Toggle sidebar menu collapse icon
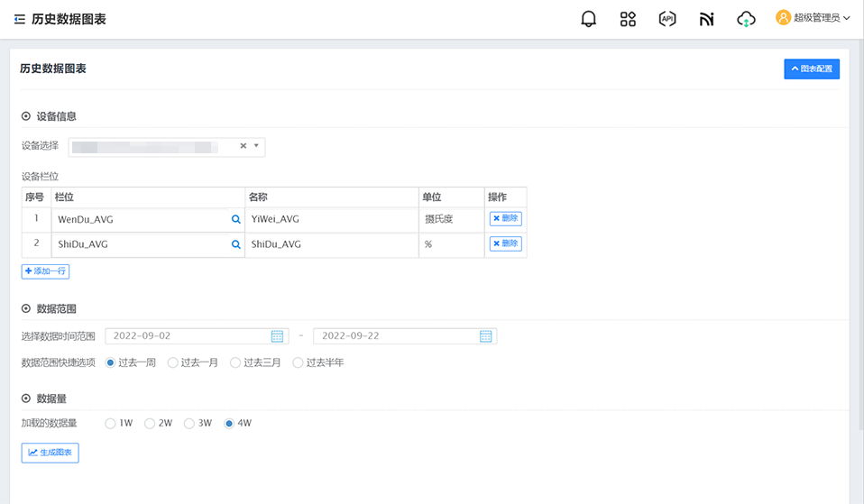The width and height of the screenshot is (864, 504). (19, 19)
